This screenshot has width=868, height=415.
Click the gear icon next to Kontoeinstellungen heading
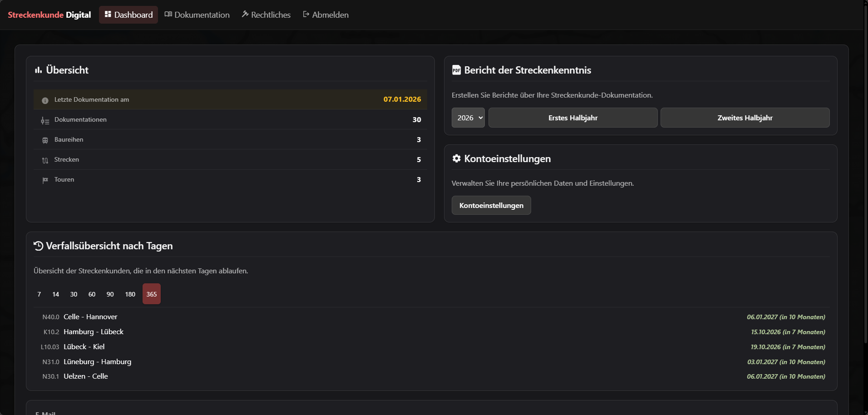pos(456,158)
